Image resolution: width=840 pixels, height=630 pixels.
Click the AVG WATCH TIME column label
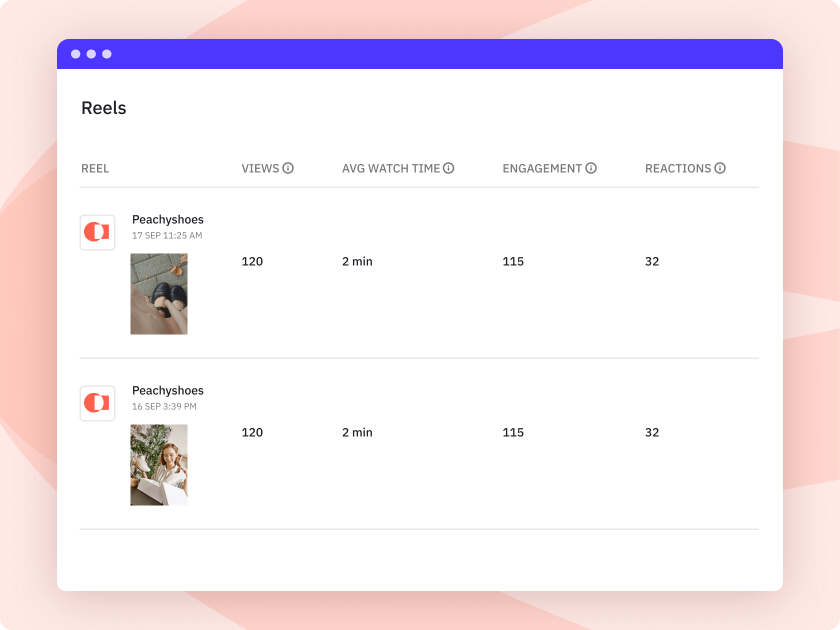(x=391, y=168)
